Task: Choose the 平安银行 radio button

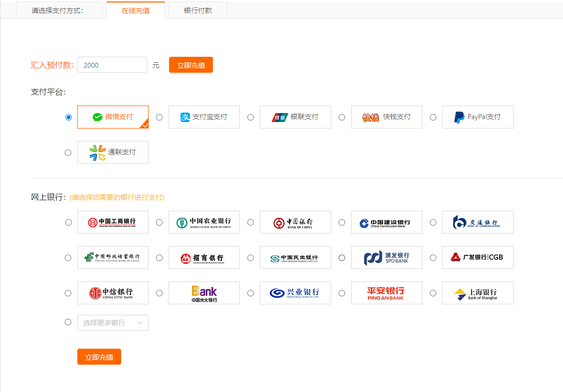Action: (342, 293)
